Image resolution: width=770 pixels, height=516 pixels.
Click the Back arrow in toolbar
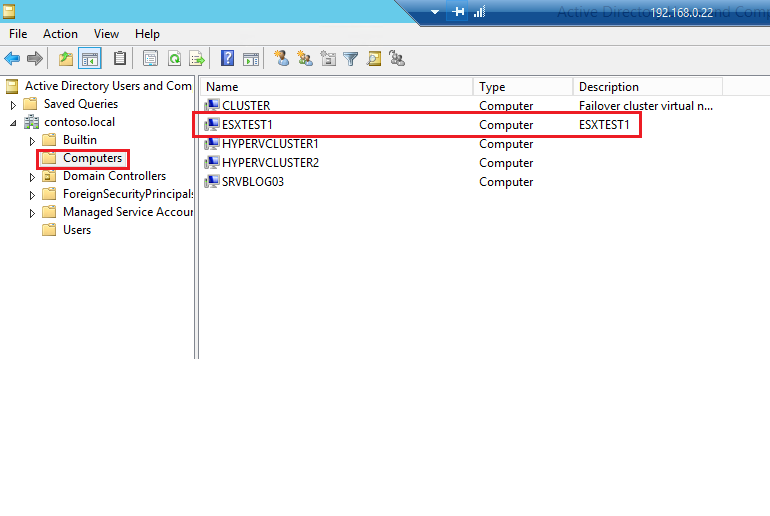pos(12,59)
